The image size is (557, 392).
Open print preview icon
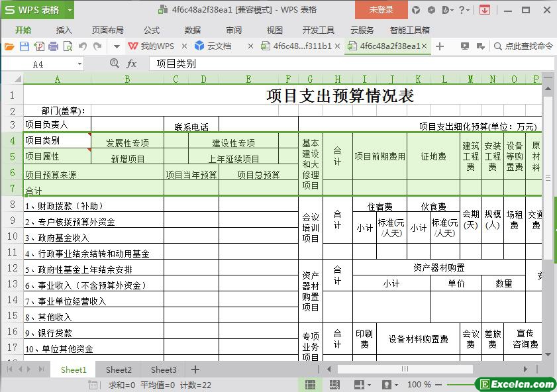coord(68,46)
